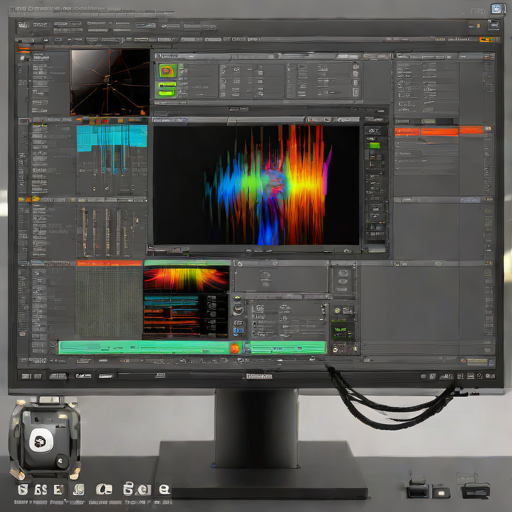Image resolution: width=512 pixels, height=512 pixels.
Task: Click the blue icon below the round knob
Action: click(x=238, y=331)
